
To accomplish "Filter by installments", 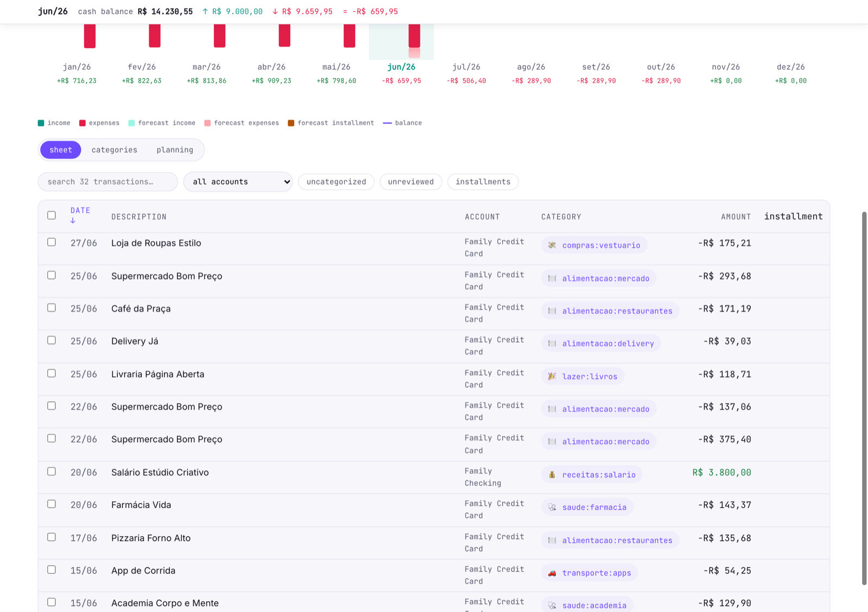I will pos(483,182).
